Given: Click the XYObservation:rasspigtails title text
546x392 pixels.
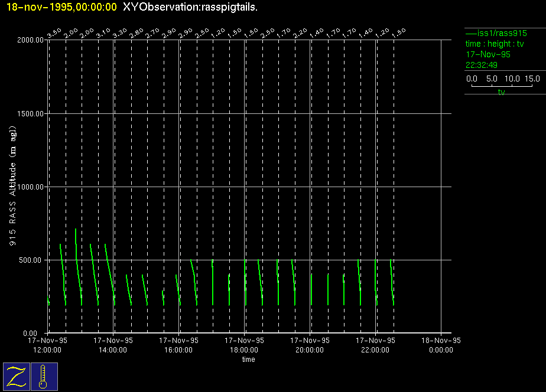Looking at the screenshot, I should [x=190, y=6].
